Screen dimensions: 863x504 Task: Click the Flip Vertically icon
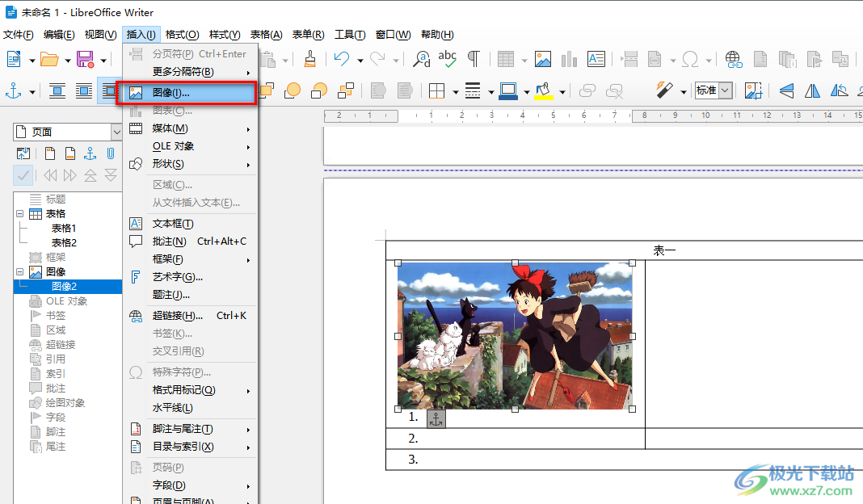point(786,90)
